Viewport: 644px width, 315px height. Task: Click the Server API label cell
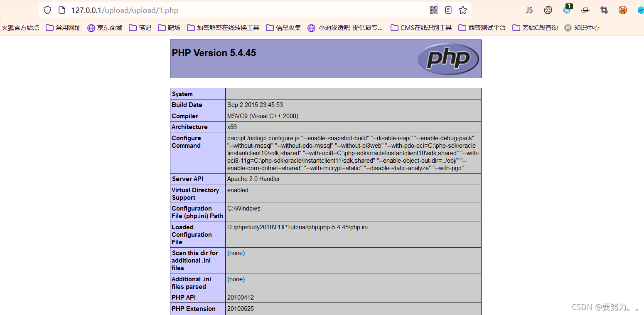[198, 179]
